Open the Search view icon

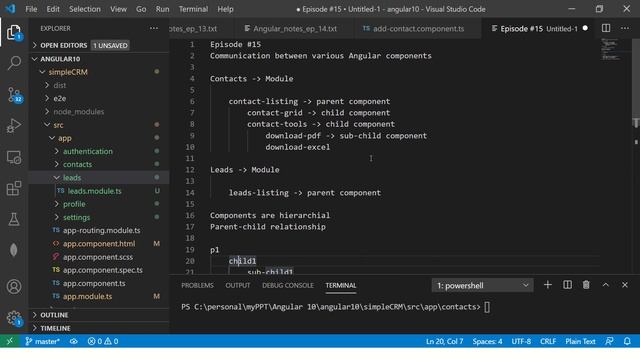(x=14, y=63)
